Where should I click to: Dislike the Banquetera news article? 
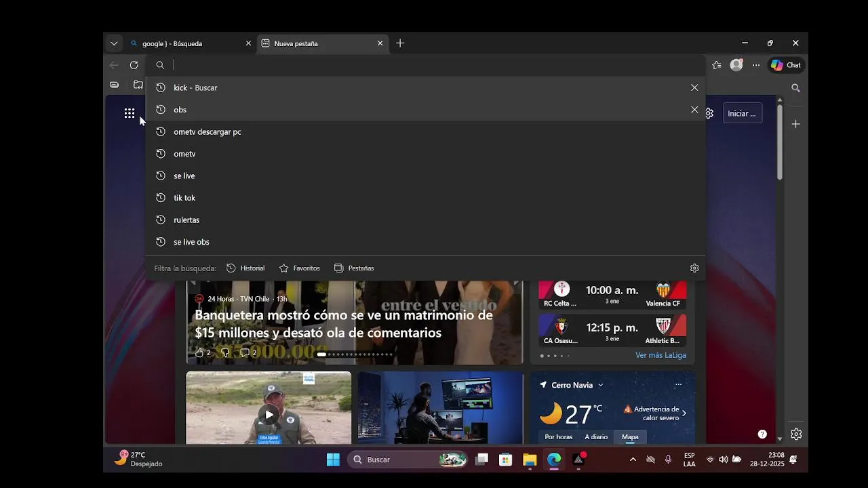point(226,353)
